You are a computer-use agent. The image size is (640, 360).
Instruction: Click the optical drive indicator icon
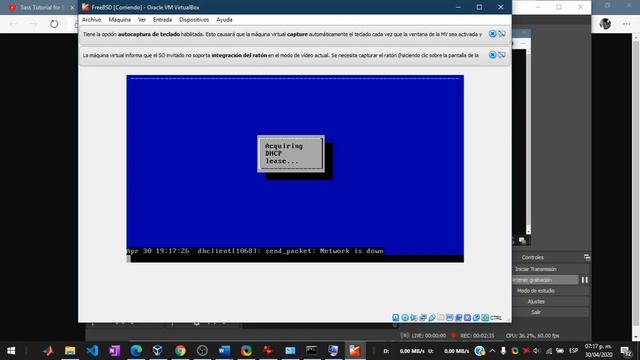404,318
